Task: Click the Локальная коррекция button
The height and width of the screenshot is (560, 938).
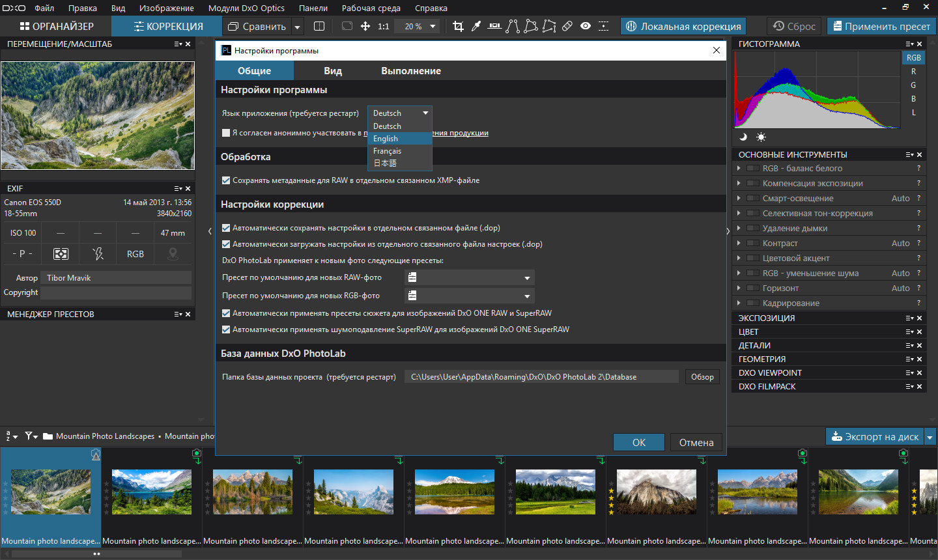Action: (683, 27)
